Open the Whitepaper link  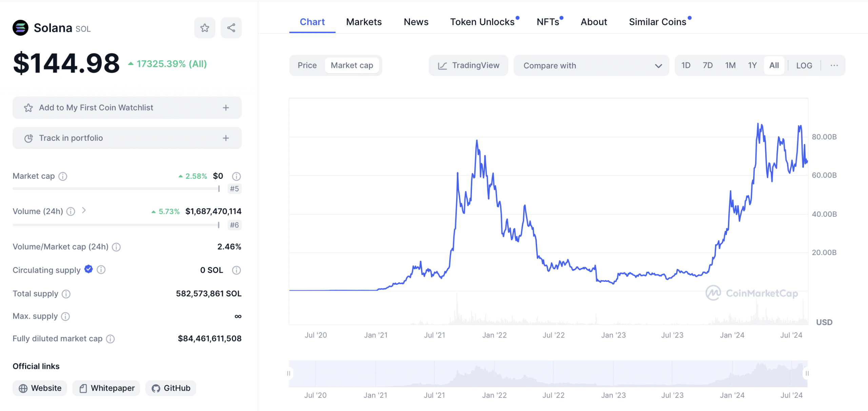click(x=106, y=388)
